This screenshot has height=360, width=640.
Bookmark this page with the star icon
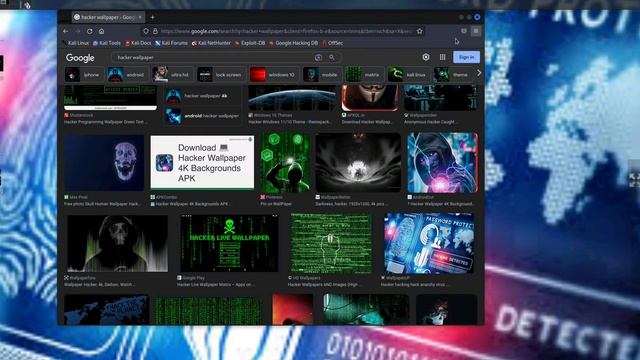pyautogui.click(x=420, y=31)
